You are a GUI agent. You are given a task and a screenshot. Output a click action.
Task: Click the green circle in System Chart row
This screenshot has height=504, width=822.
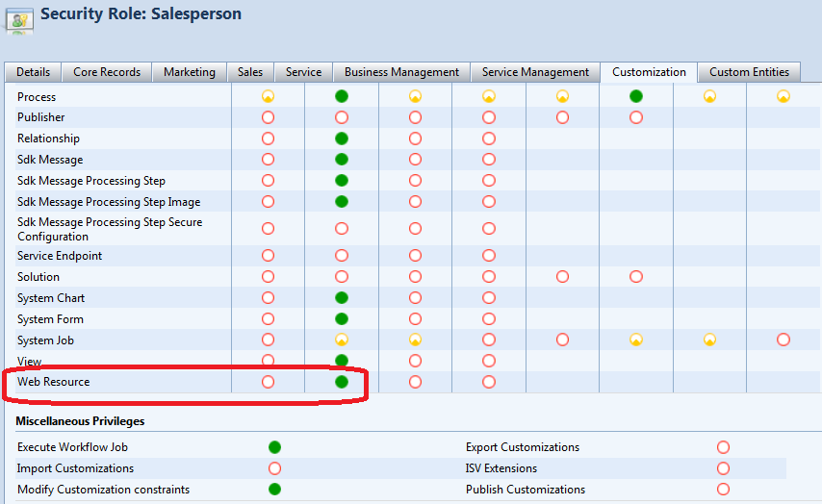pyautogui.click(x=342, y=298)
